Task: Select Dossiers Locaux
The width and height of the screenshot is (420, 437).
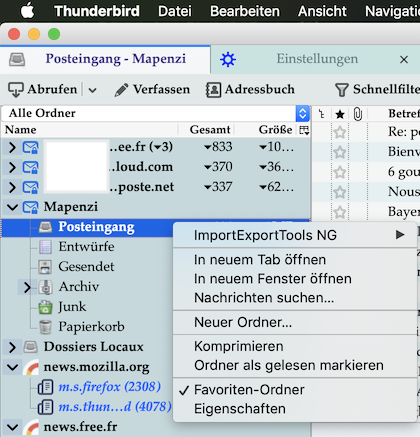Action: point(93,347)
